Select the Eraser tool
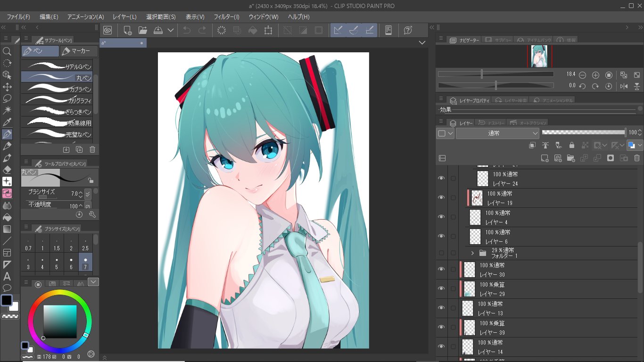Screen dimensions: 644x362 pyautogui.click(x=7, y=170)
